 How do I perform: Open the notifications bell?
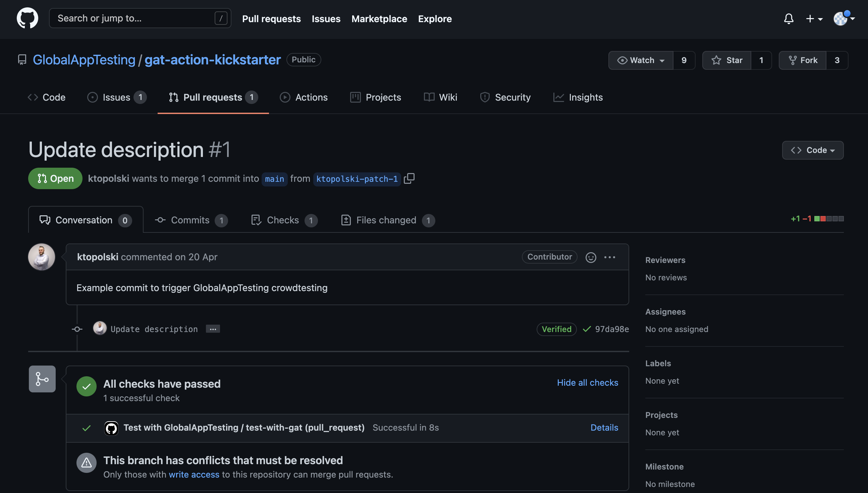(x=789, y=19)
